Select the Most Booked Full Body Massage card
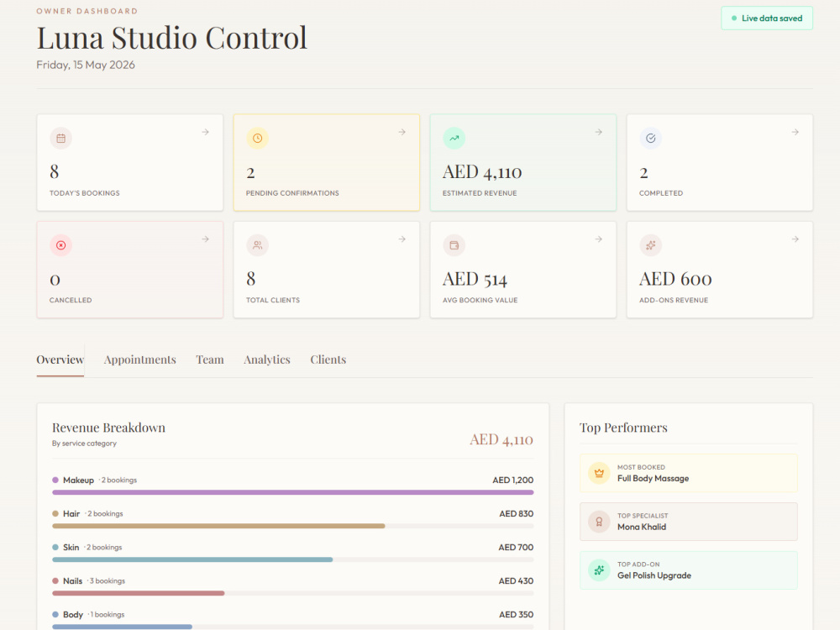 (x=689, y=473)
